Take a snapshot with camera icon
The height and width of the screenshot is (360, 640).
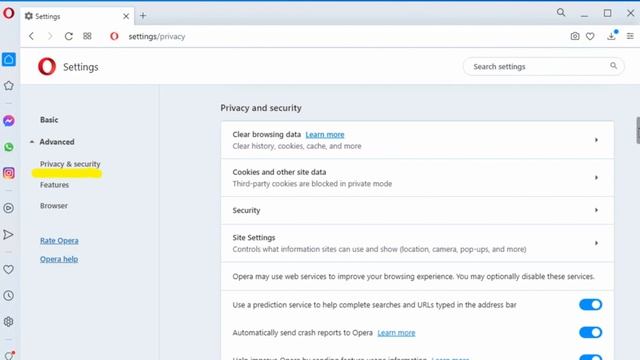coord(575,36)
